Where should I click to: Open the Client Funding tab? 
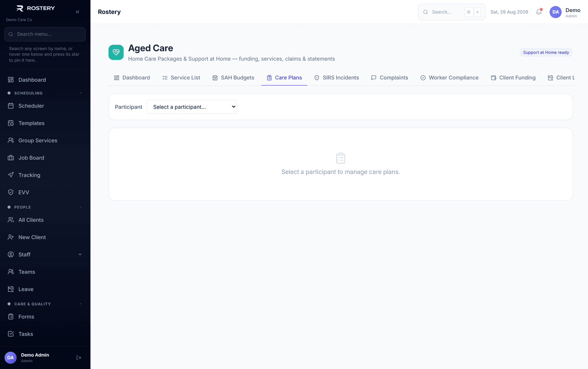click(513, 78)
